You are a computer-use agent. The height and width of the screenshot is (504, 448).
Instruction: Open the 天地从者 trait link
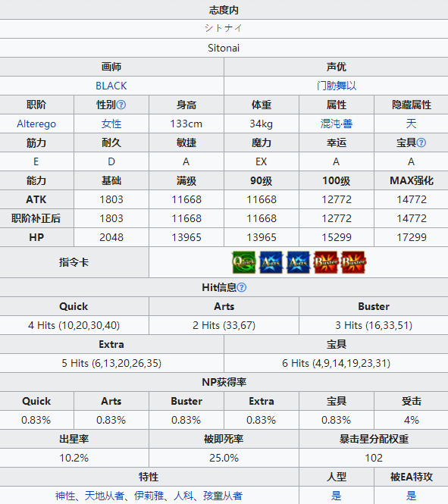pos(104,496)
